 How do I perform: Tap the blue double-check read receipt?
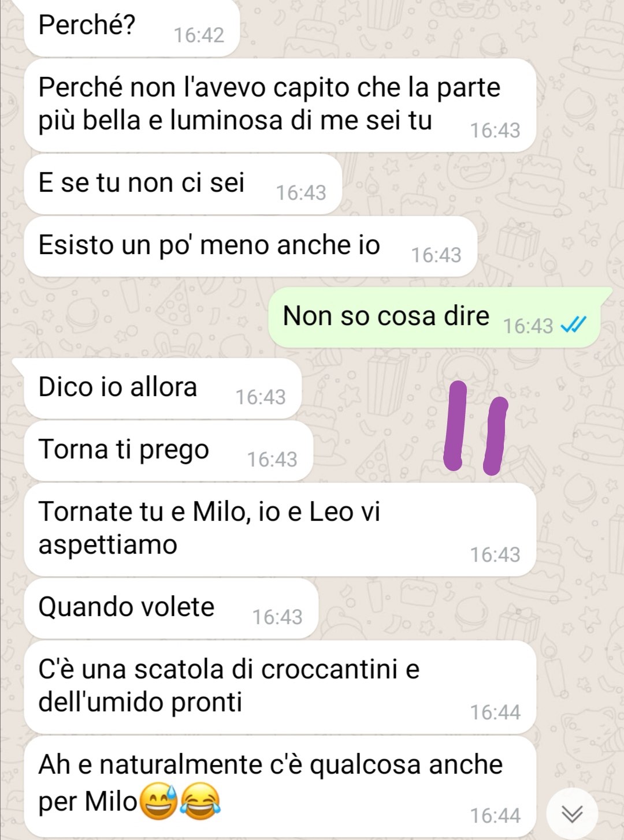(574, 325)
